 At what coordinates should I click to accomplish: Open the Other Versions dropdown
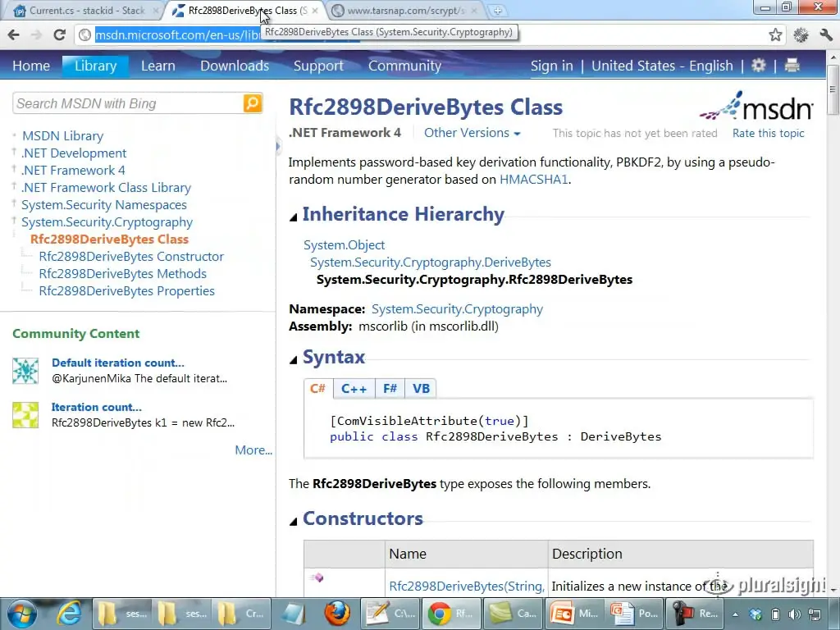(x=472, y=133)
